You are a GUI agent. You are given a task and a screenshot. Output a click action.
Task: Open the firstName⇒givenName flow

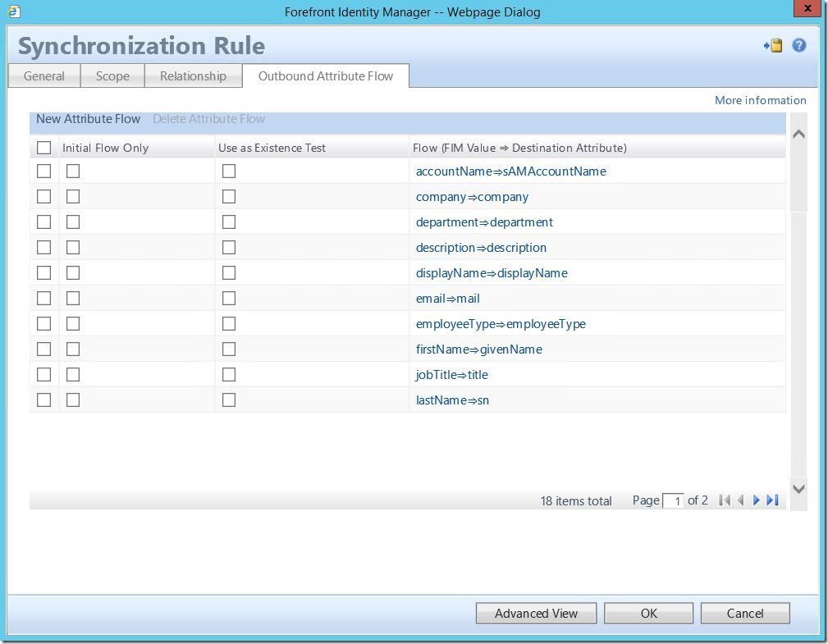click(479, 349)
